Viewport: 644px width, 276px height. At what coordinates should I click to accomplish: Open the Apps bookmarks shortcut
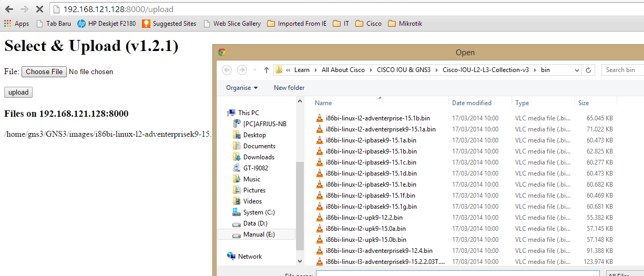point(17,24)
